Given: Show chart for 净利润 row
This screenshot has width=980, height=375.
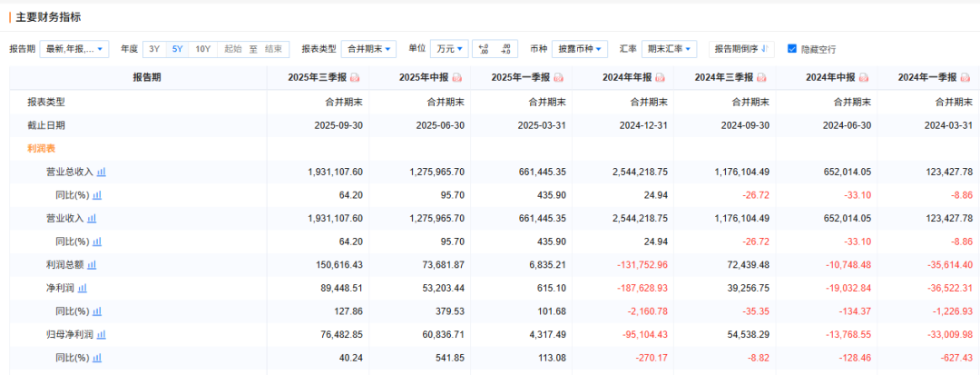Looking at the screenshot, I should [83, 288].
